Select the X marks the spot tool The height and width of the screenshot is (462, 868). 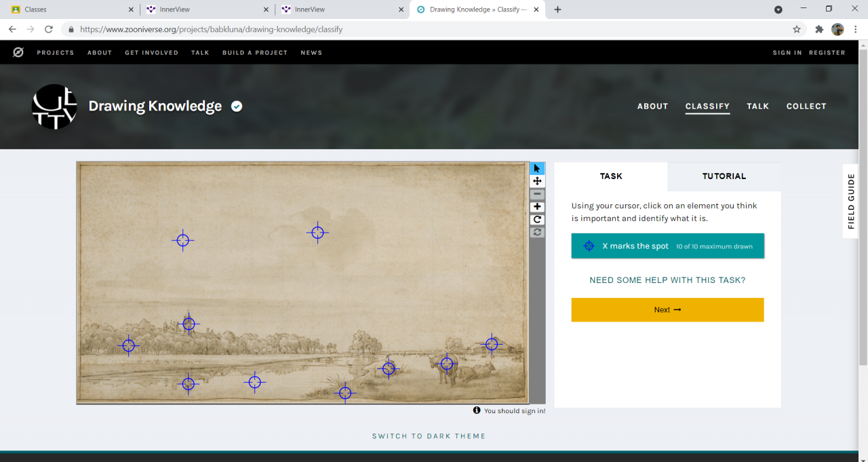pyautogui.click(x=667, y=246)
